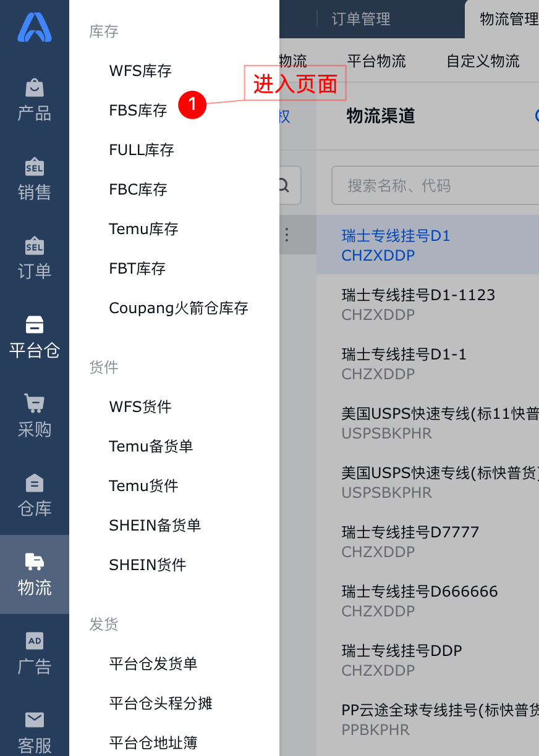Open the 订单 sidebar section
Screen dimensions: 539x756
click(x=35, y=258)
